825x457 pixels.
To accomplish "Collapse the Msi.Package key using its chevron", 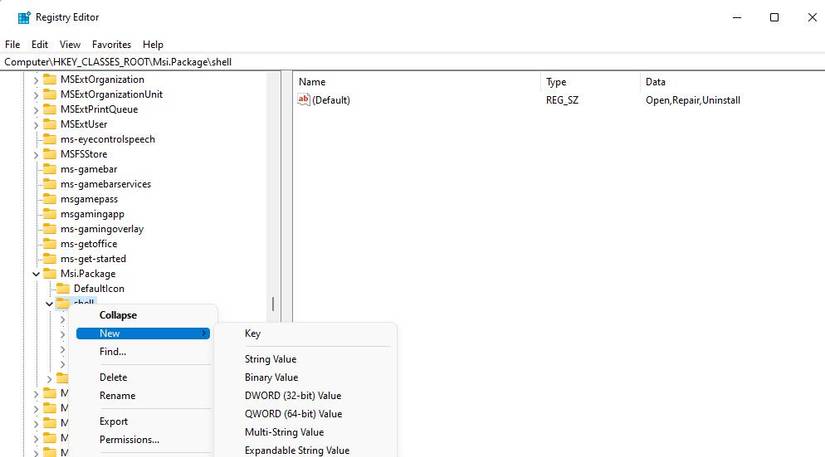I will click(x=36, y=274).
